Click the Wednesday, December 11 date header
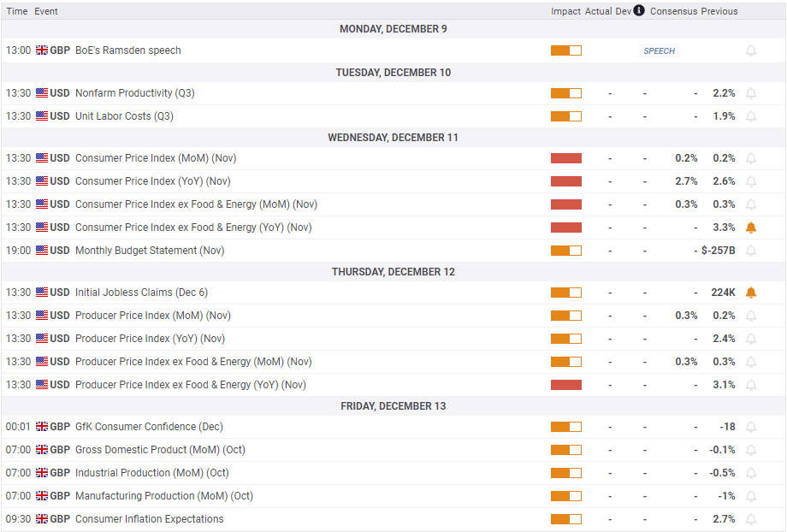Screen dimensions: 787x532 coord(393,138)
